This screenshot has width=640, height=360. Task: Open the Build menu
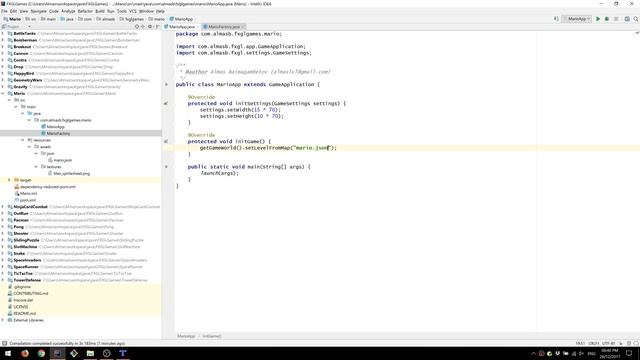pos(100,11)
